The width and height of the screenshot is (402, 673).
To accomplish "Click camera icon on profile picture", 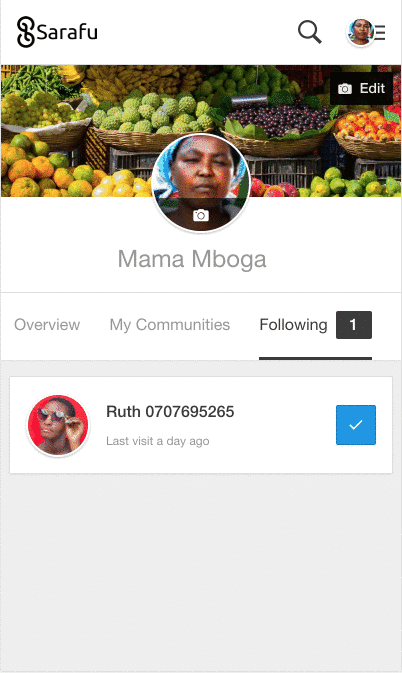I will click(x=201, y=215).
